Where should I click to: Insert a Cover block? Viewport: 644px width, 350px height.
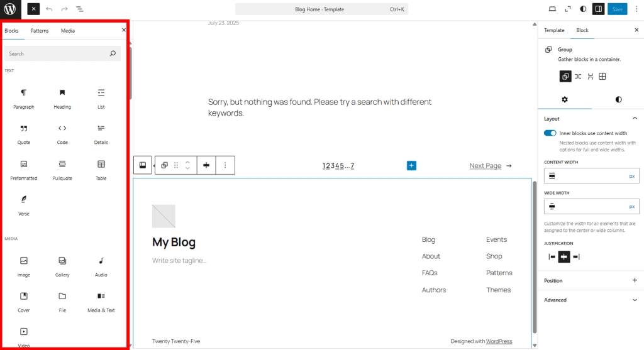coord(24,302)
